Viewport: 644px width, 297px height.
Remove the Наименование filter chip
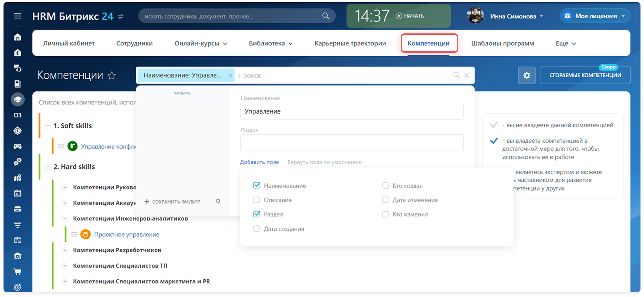(x=231, y=76)
